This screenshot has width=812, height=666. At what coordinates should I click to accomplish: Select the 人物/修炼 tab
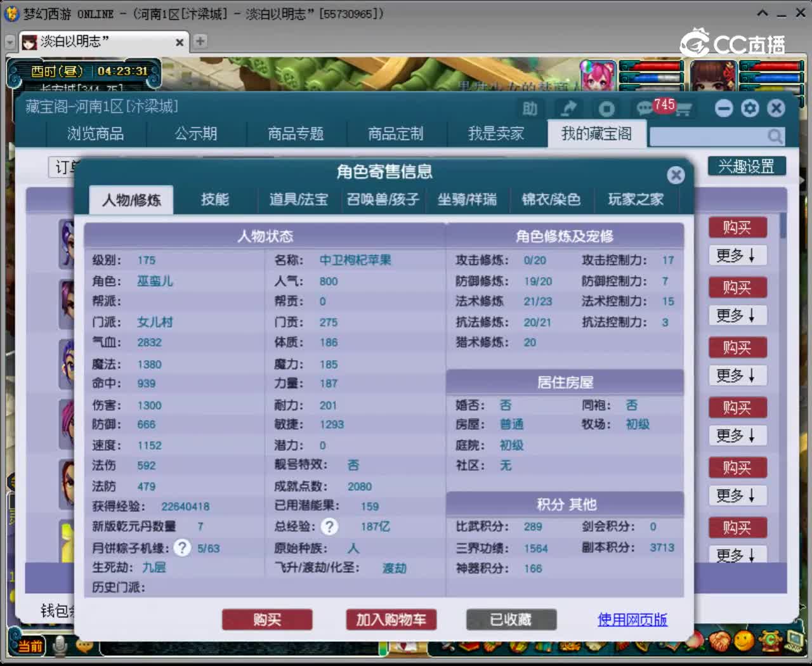click(x=131, y=200)
